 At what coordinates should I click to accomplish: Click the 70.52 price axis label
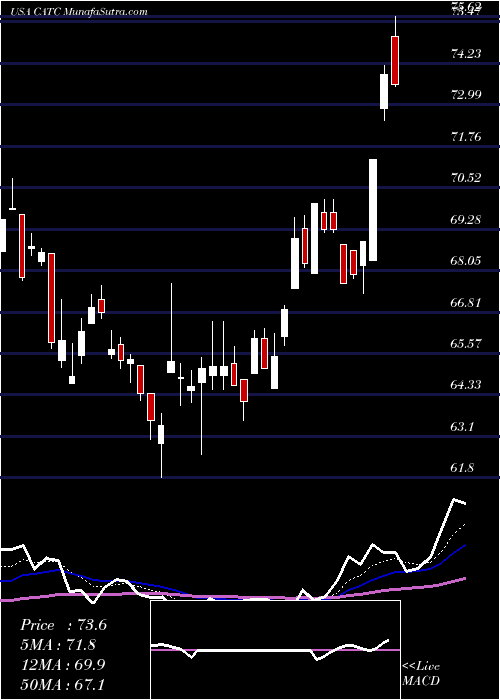tap(467, 178)
